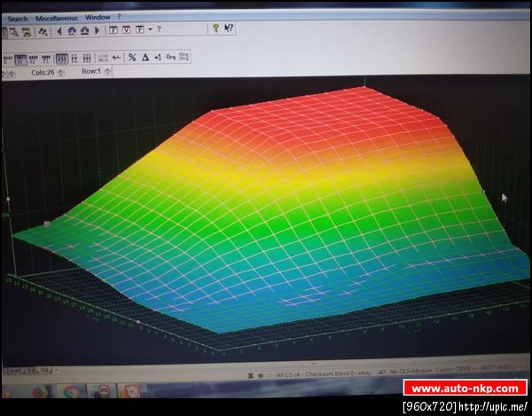Click the checksum status message in status bar
Viewport: 532px width, 416px height.
(324, 373)
